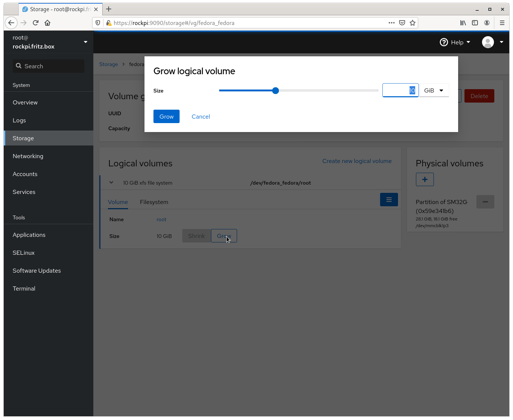This screenshot has width=513, height=420.
Task: Bookmark this page with star icon
Action: (413, 23)
